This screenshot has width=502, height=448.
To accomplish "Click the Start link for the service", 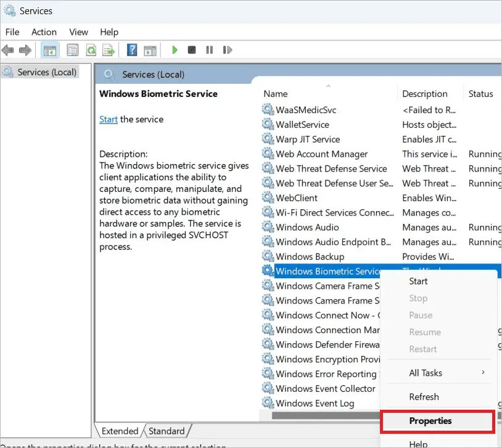I will 109,119.
